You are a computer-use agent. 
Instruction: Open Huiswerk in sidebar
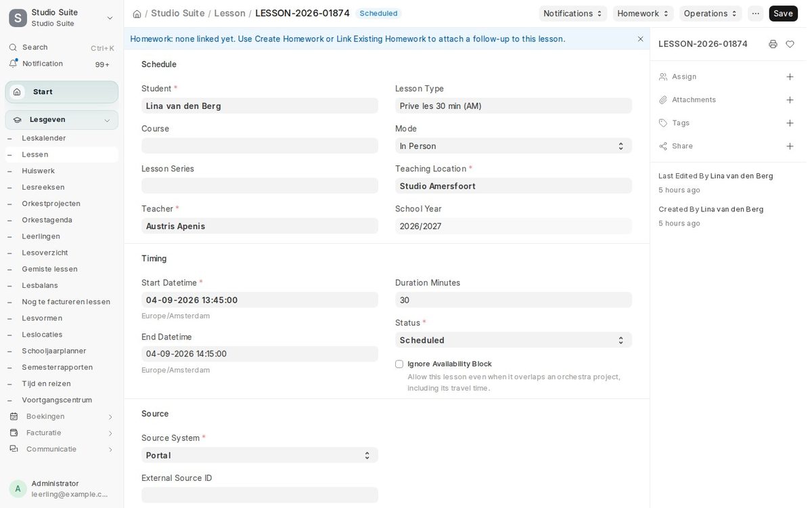39,171
